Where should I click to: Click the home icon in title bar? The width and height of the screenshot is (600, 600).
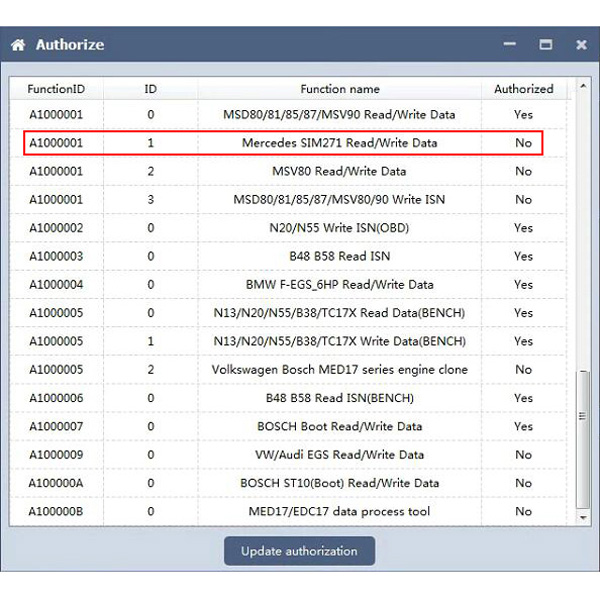point(18,45)
